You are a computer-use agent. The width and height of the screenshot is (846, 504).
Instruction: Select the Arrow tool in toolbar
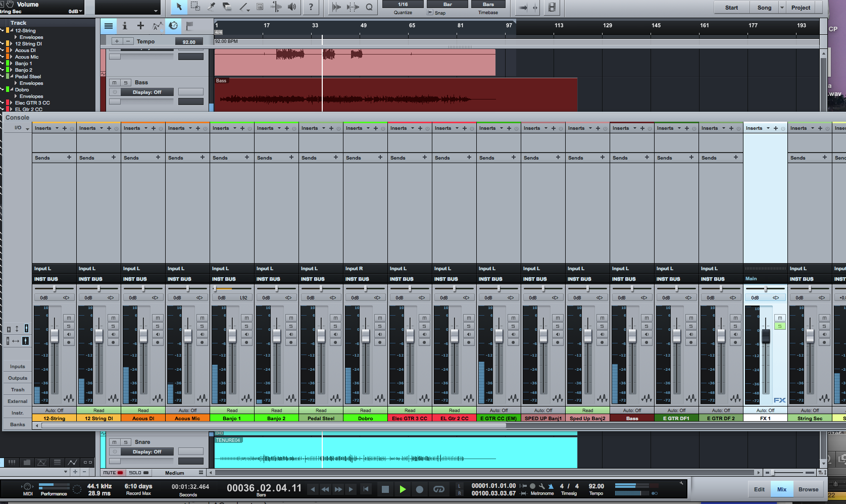pos(179,7)
